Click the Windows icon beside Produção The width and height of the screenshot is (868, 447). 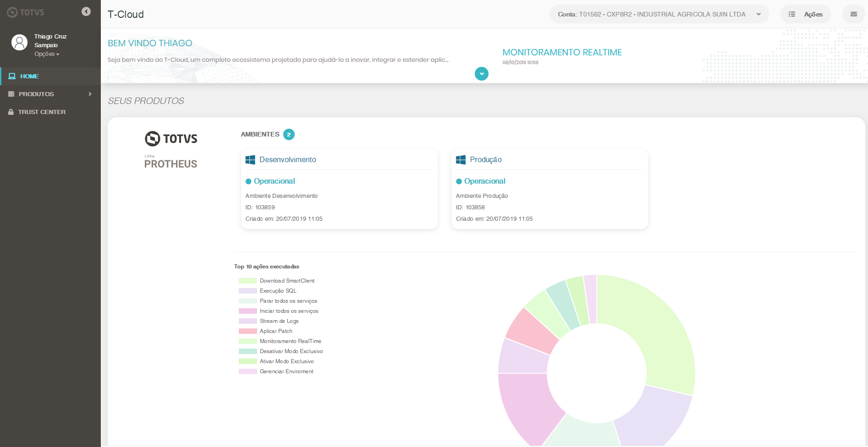[x=461, y=160]
